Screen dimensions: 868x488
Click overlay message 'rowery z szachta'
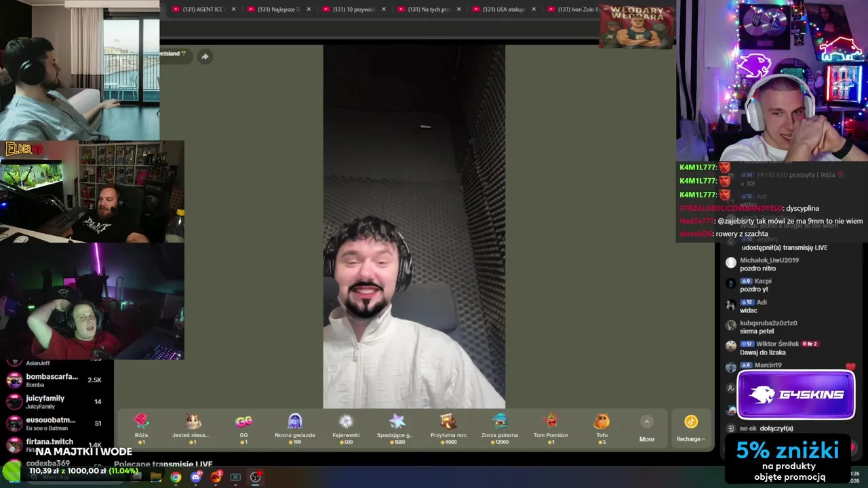pyautogui.click(x=742, y=234)
